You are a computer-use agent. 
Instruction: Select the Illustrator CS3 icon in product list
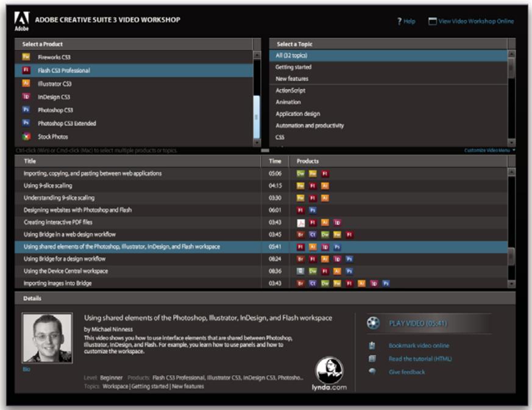[26, 84]
